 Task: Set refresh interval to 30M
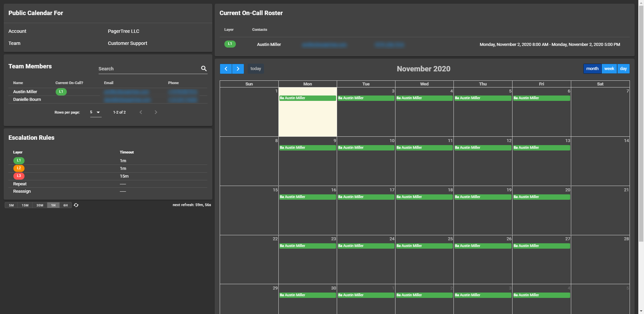[x=40, y=205]
